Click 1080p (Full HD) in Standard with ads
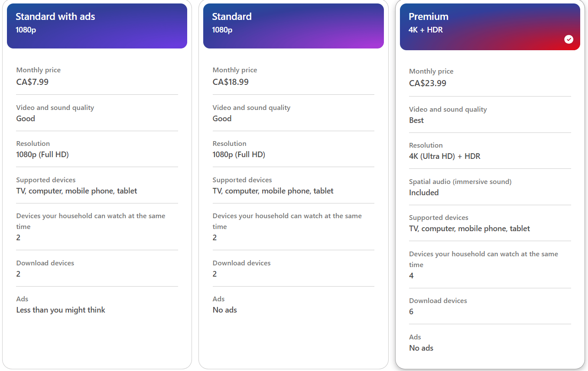This screenshot has width=588, height=371. [x=42, y=155]
